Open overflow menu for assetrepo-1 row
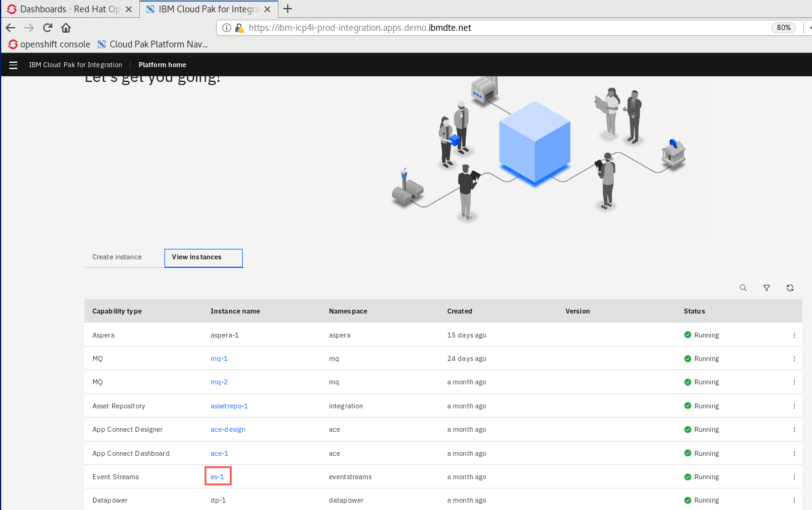This screenshot has height=510, width=812. click(x=794, y=406)
